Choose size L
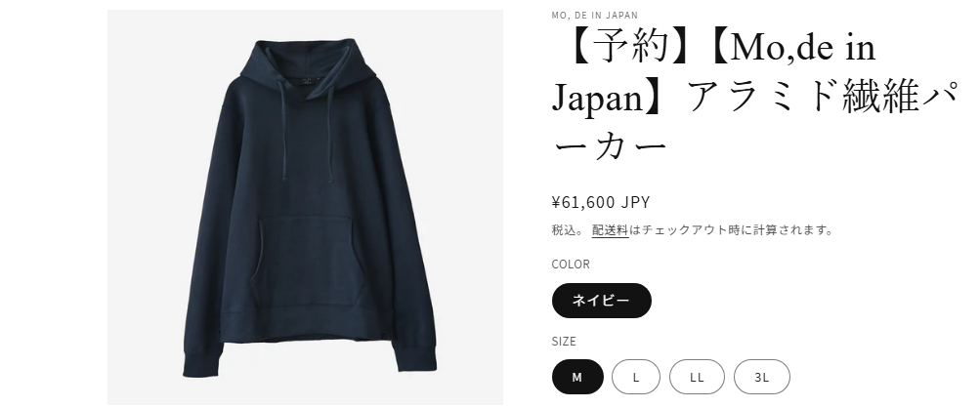Viewport: 980px width, 408px height. click(x=636, y=377)
